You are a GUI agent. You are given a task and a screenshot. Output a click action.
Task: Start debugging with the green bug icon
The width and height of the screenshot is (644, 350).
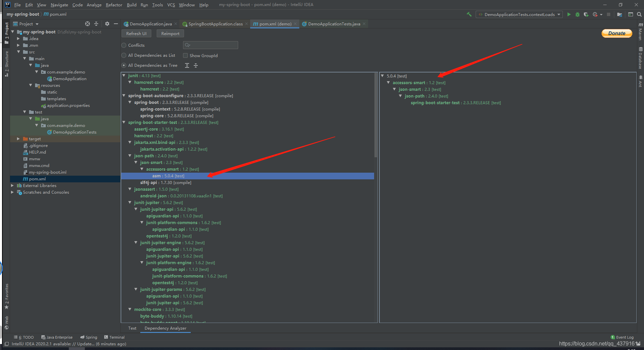click(578, 14)
